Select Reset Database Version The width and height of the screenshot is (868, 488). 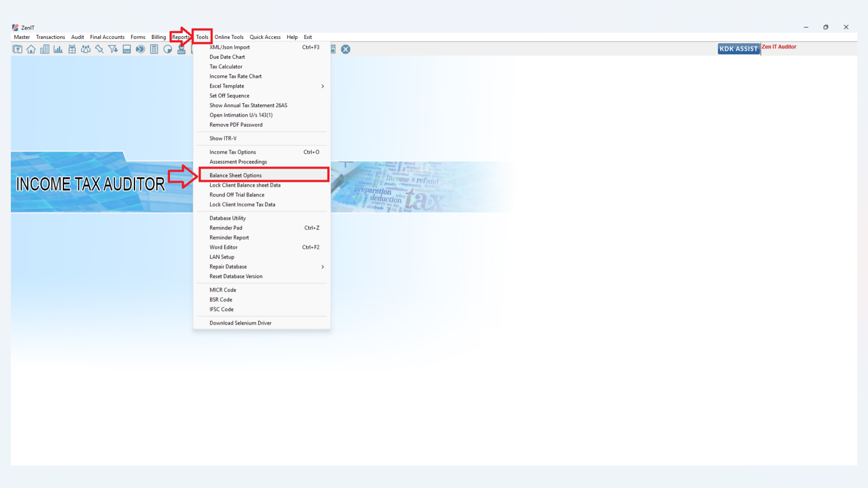pos(262,277)
